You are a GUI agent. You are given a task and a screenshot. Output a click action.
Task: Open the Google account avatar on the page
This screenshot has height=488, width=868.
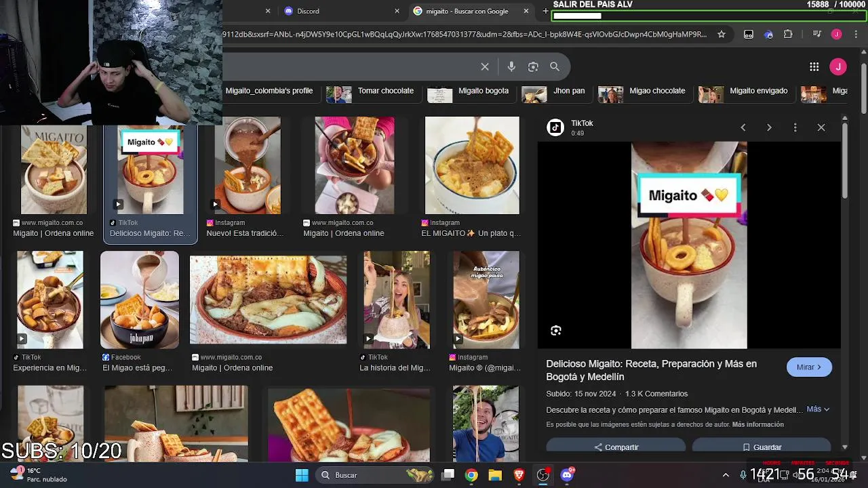tap(838, 66)
